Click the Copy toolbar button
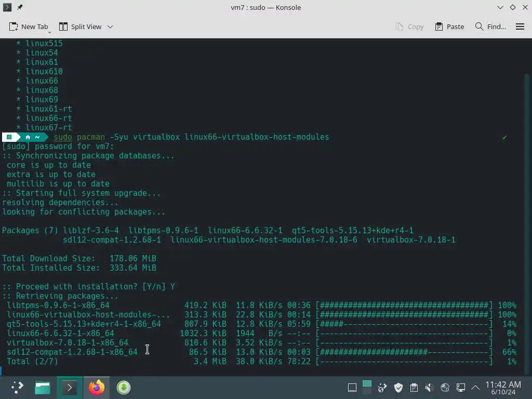This screenshot has height=399, width=532. pyautogui.click(x=409, y=26)
